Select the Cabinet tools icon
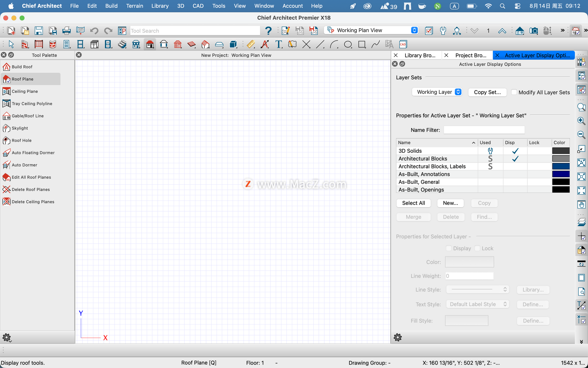 pos(94,44)
